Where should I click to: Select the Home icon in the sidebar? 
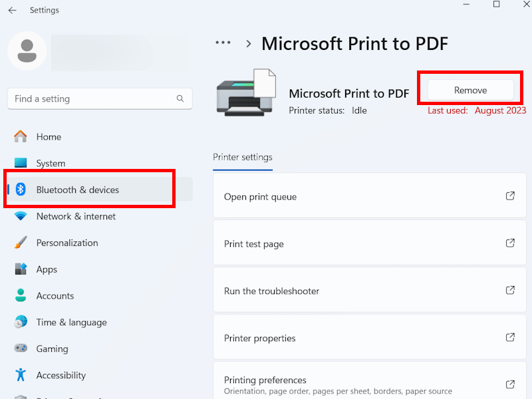pyautogui.click(x=20, y=136)
